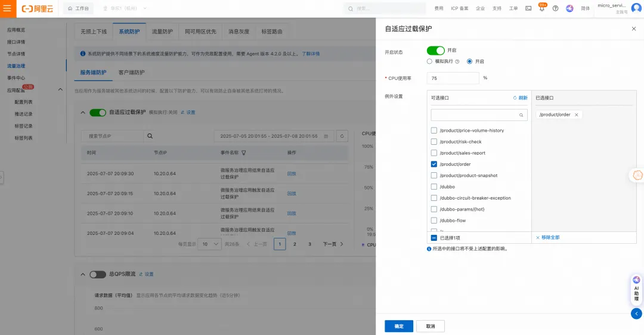Open 节点详情 in the sidebar
The width and height of the screenshot is (644, 335).
click(x=16, y=54)
